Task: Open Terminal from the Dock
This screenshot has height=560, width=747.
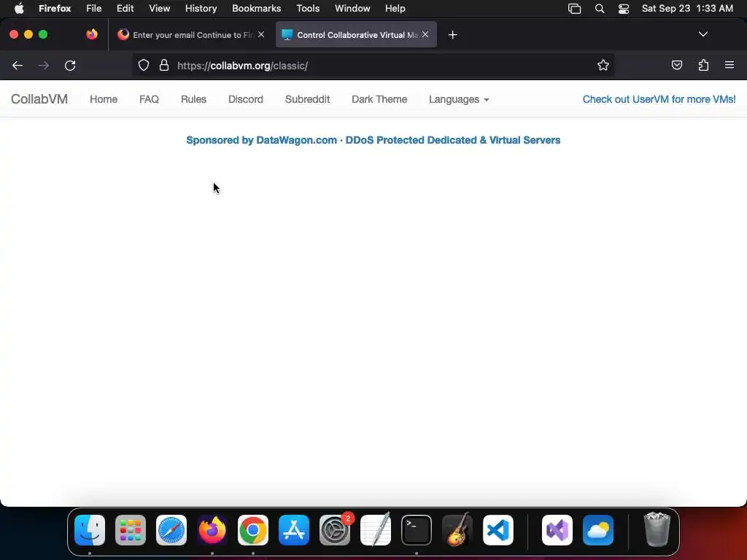Action: point(417,530)
